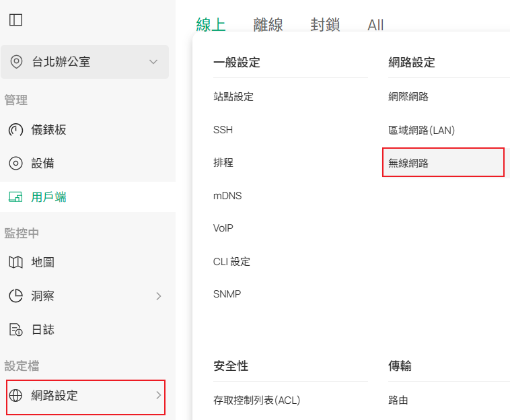The image size is (510, 420).
Task: Click the 設備 circle icon
Action: [x=15, y=163]
